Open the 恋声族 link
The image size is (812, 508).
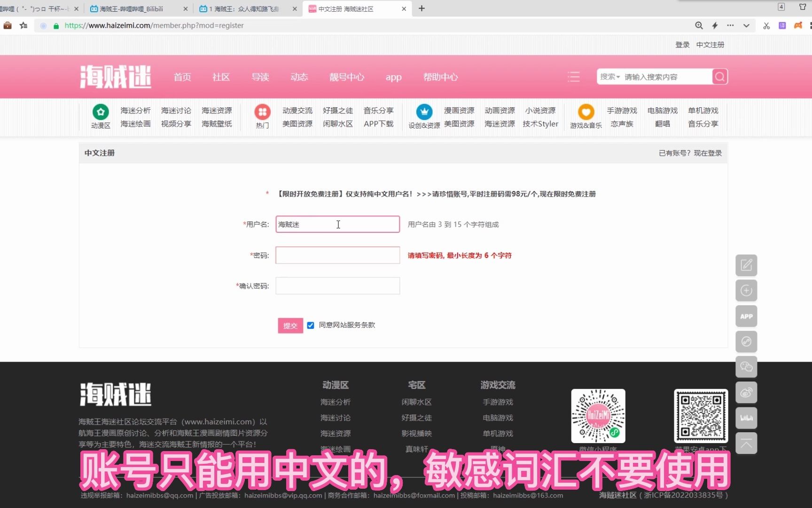click(x=622, y=124)
